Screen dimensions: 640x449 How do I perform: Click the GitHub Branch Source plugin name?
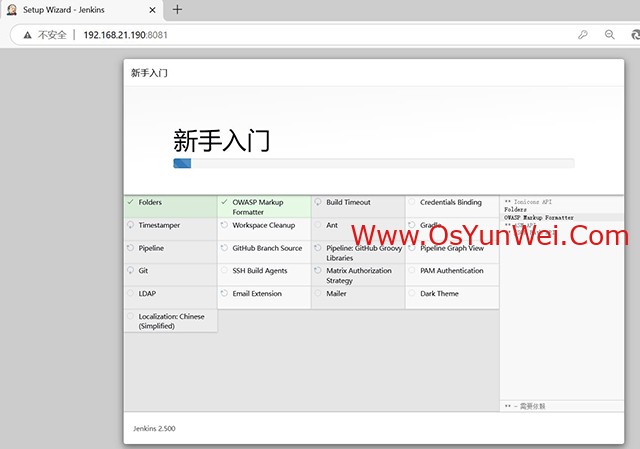point(267,248)
